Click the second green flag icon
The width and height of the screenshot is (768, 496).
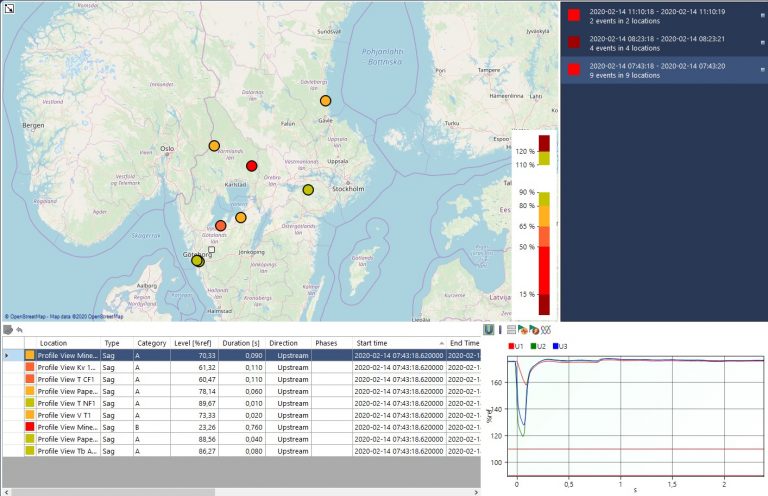pos(533,330)
